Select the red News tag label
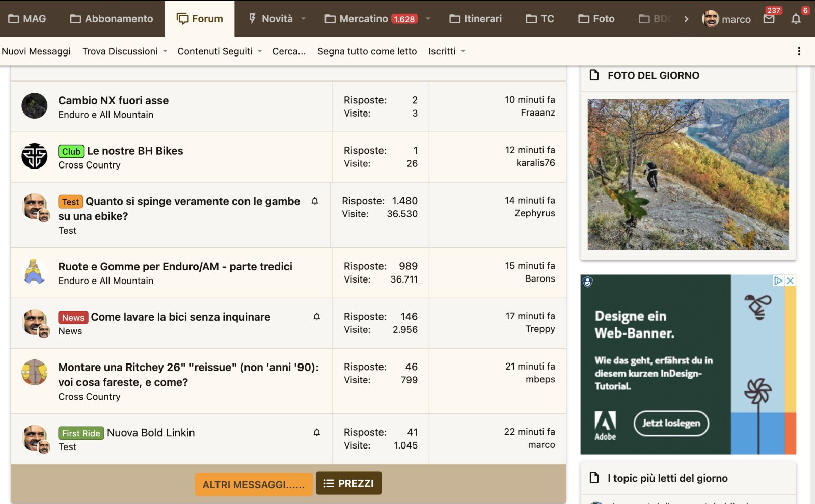 coord(73,317)
